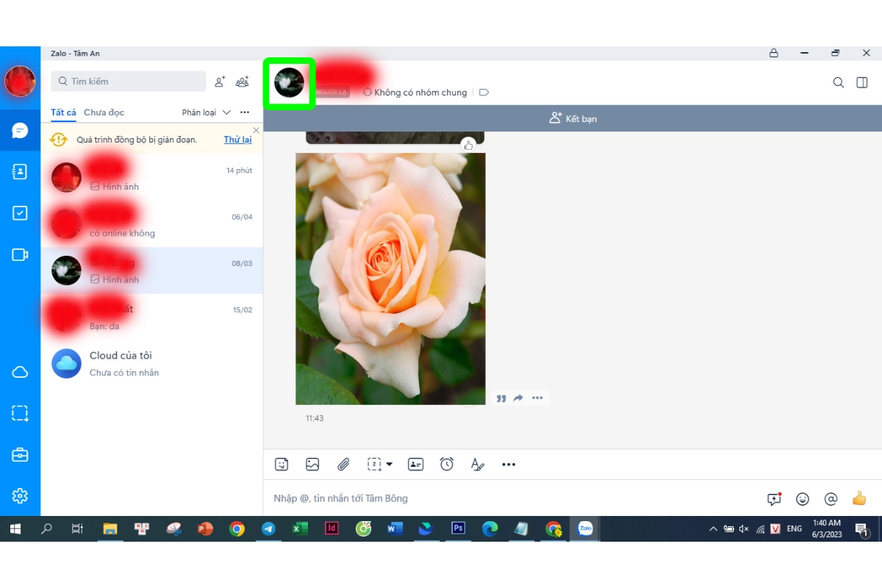Send a thumbs-up like in message box
Screen dimensions: 882x588
859,499
